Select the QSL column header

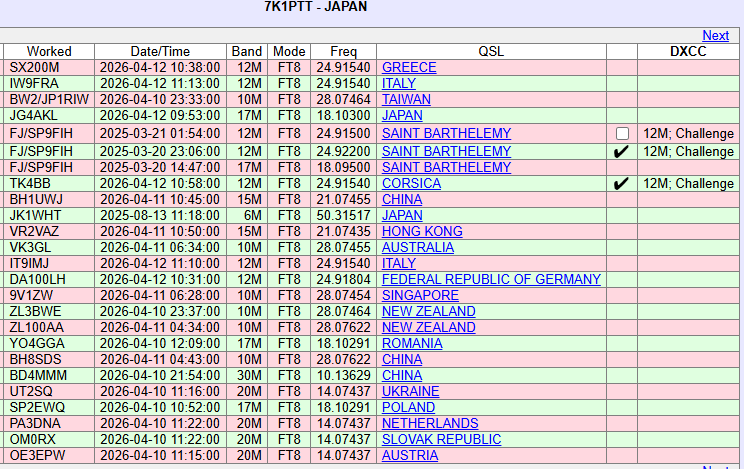[491, 51]
